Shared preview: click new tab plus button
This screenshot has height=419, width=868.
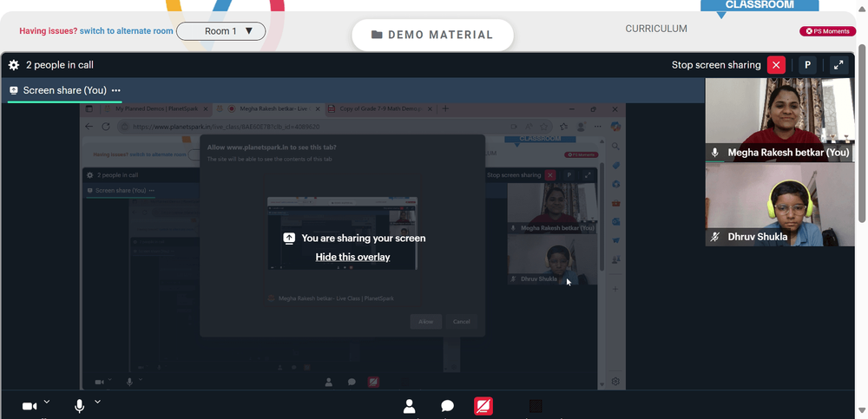445,109
